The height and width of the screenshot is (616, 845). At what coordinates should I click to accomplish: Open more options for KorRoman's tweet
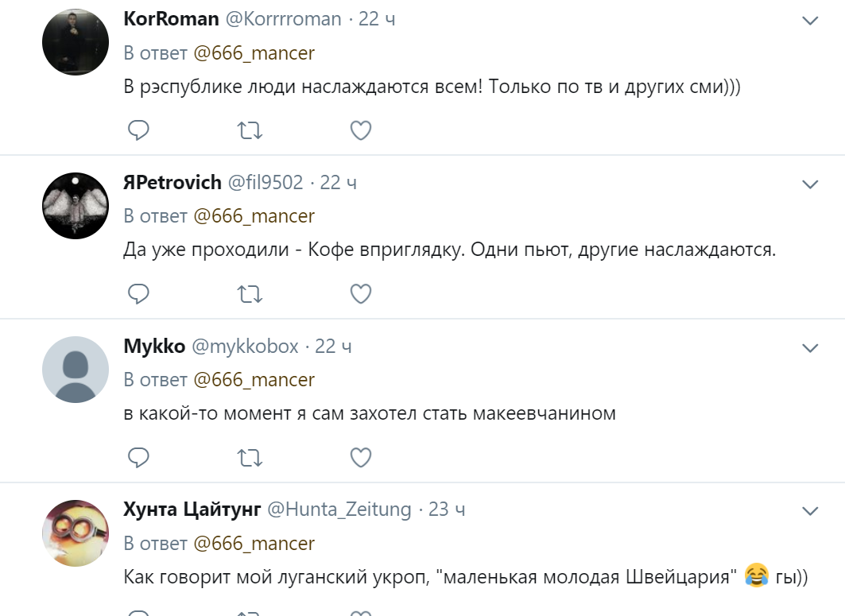point(810,21)
